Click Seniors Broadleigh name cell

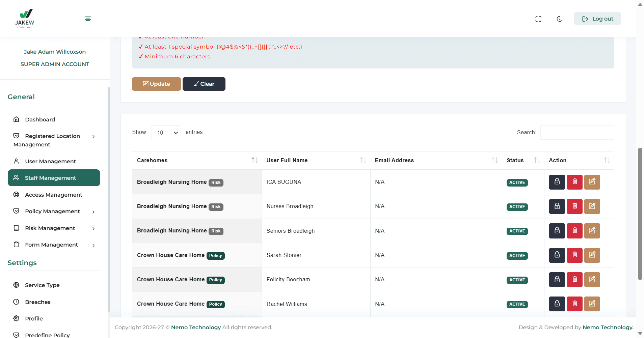click(x=316, y=231)
